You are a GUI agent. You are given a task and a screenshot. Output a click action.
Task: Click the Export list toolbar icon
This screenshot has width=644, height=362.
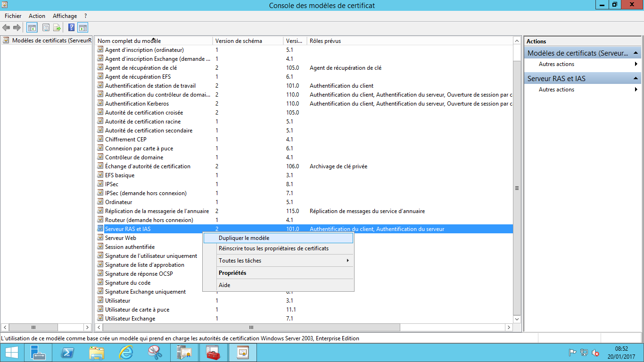(x=57, y=28)
